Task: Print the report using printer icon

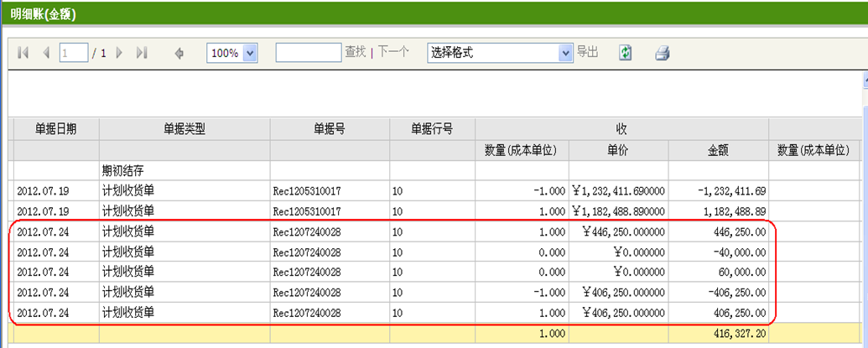Action: [663, 53]
